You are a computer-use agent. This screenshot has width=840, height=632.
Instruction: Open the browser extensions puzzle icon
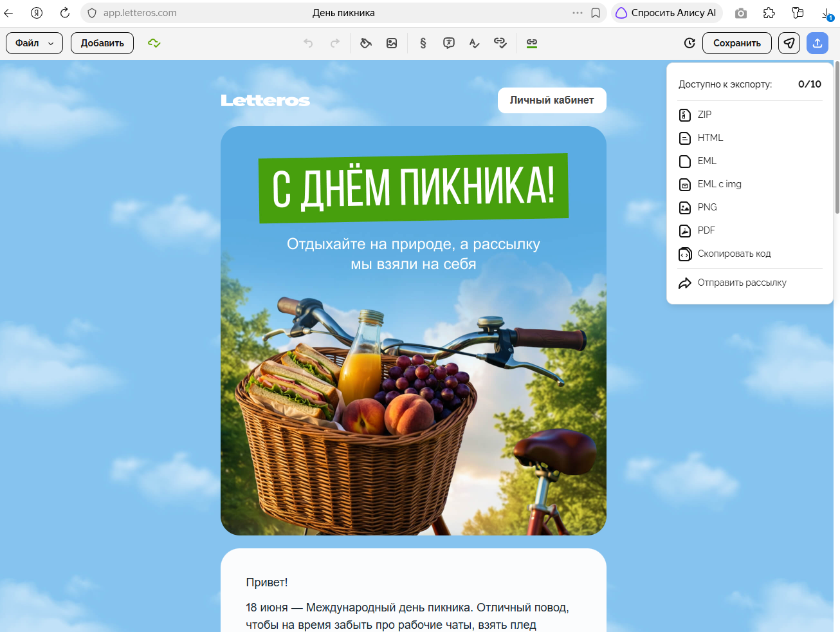click(769, 13)
